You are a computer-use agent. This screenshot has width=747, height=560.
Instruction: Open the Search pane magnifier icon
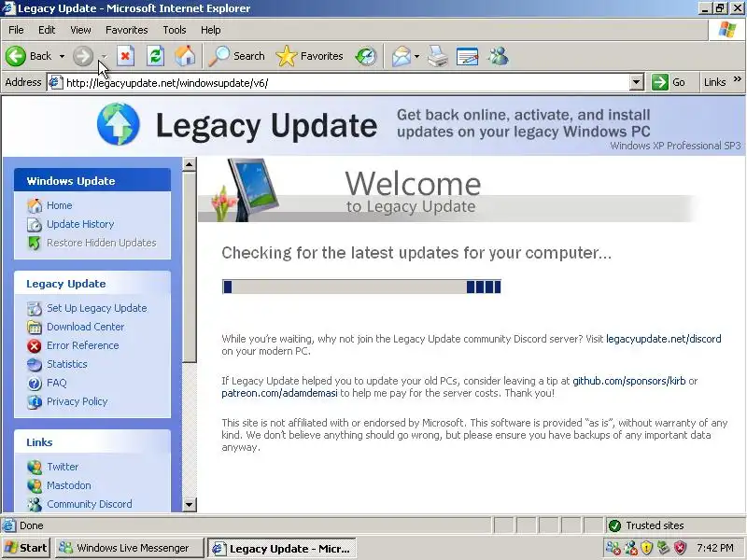(x=219, y=56)
